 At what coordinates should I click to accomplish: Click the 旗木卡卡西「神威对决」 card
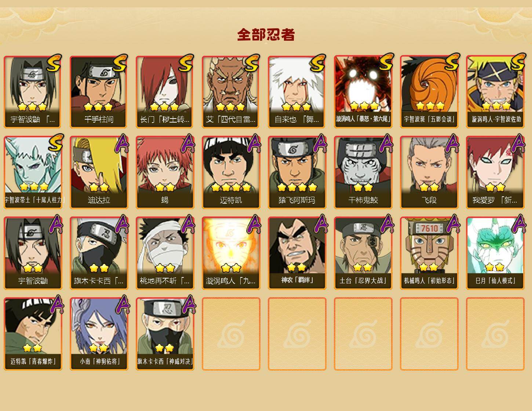[x=165, y=334]
